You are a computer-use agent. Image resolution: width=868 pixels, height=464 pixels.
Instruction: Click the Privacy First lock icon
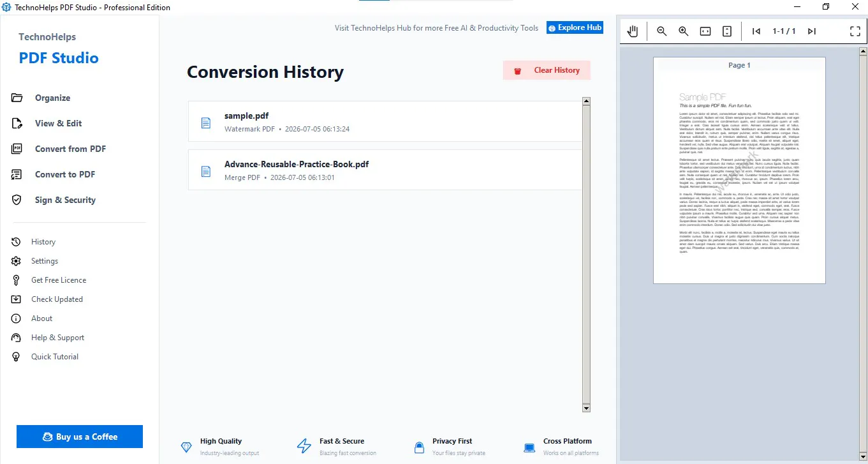coord(419,447)
